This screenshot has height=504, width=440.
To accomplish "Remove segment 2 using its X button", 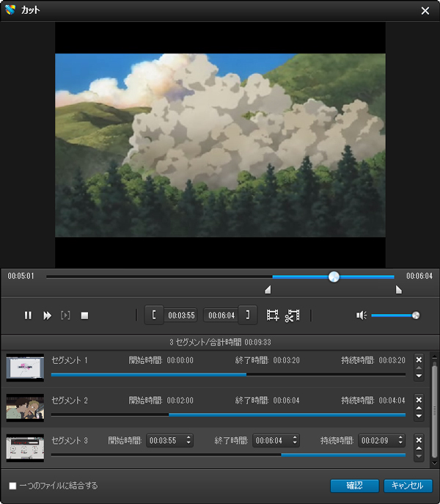I will [419, 400].
